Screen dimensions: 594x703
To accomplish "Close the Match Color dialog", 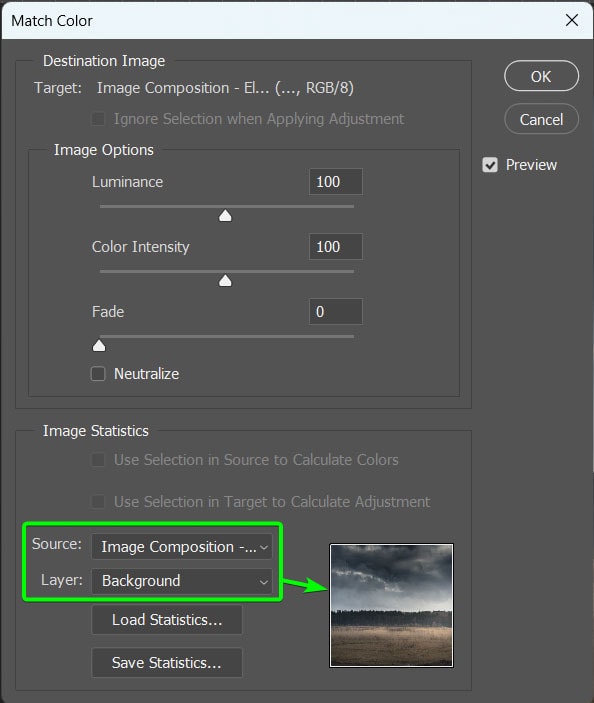I will (572, 20).
